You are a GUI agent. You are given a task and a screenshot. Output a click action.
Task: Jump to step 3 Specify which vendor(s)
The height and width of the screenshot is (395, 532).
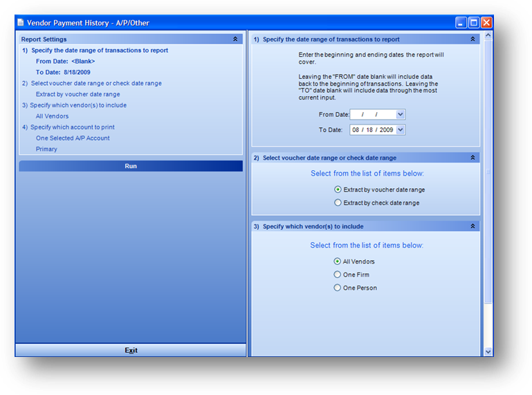pyautogui.click(x=74, y=105)
